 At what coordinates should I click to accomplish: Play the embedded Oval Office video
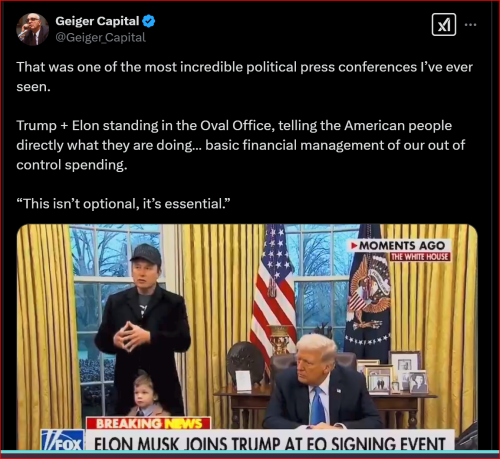(x=247, y=337)
